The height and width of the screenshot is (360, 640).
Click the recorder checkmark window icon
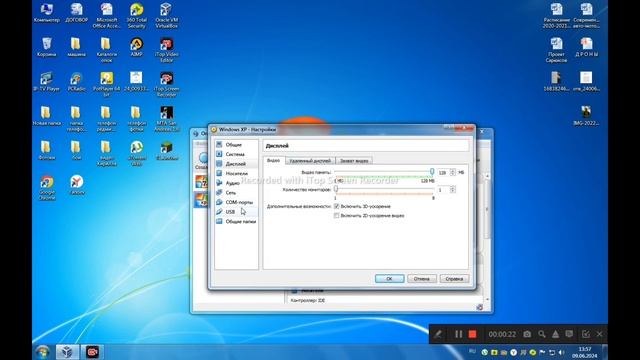click(586, 334)
